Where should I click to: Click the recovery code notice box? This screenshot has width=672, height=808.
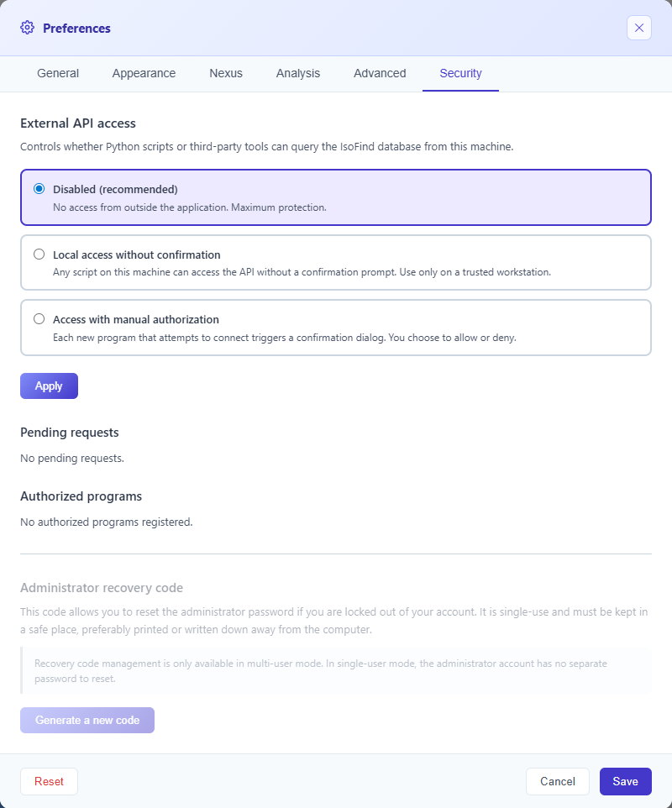(x=336, y=670)
